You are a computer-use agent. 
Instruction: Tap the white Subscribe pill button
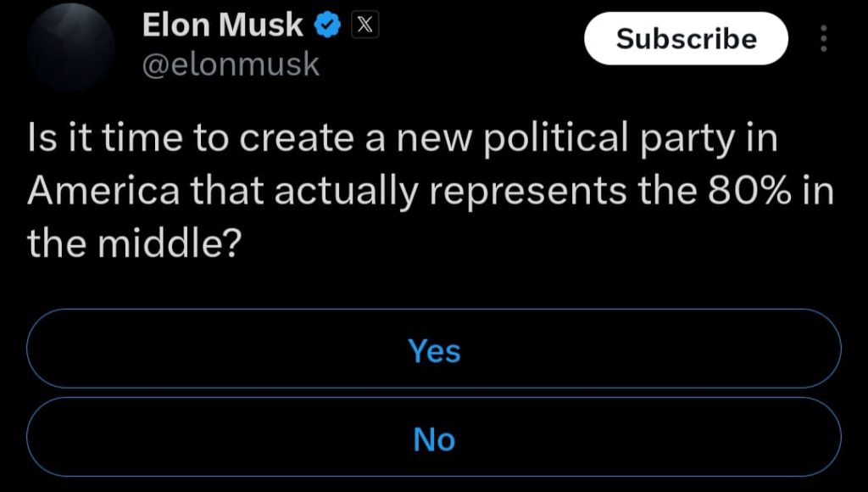tap(686, 38)
